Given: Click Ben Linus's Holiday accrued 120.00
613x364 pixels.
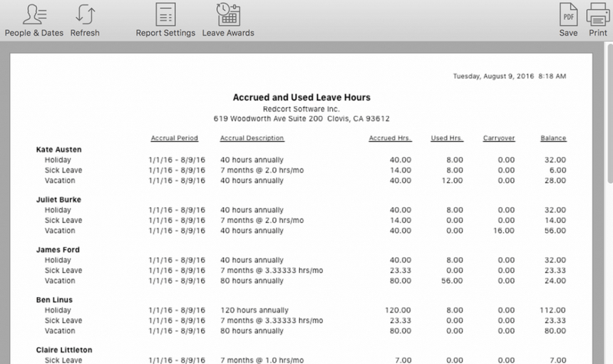Looking at the screenshot, I should point(398,310).
